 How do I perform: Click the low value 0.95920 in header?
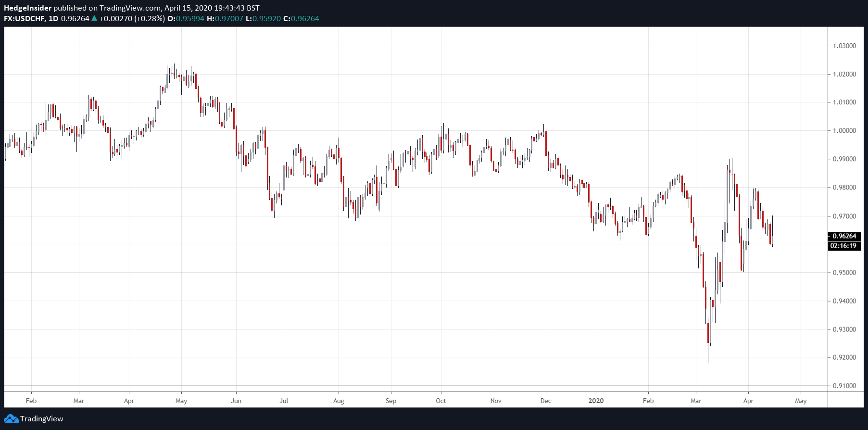tap(266, 18)
